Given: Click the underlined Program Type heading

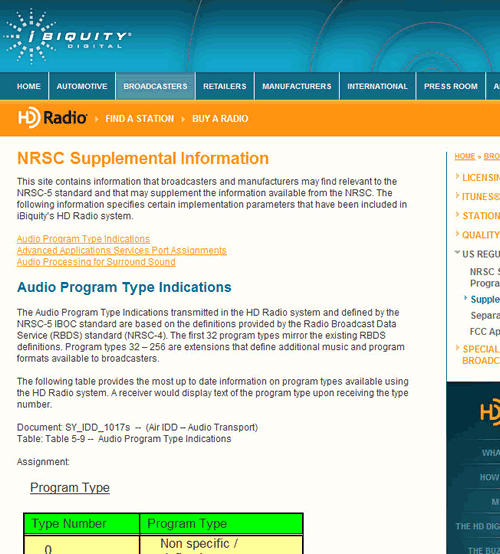Looking at the screenshot, I should (x=70, y=488).
